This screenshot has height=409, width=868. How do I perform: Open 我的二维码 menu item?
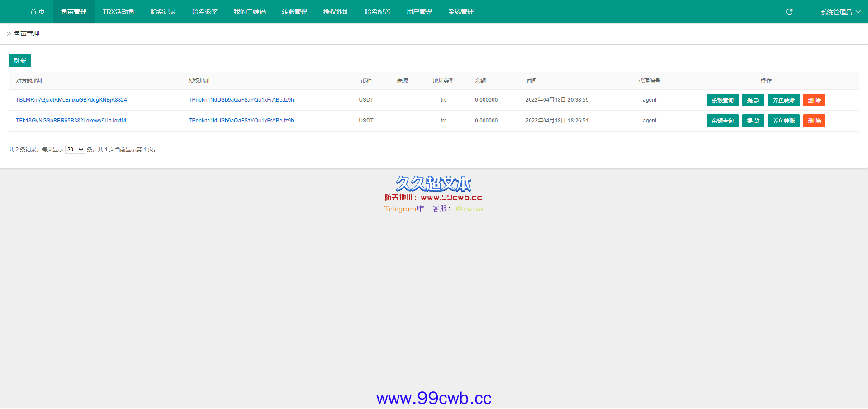[250, 12]
